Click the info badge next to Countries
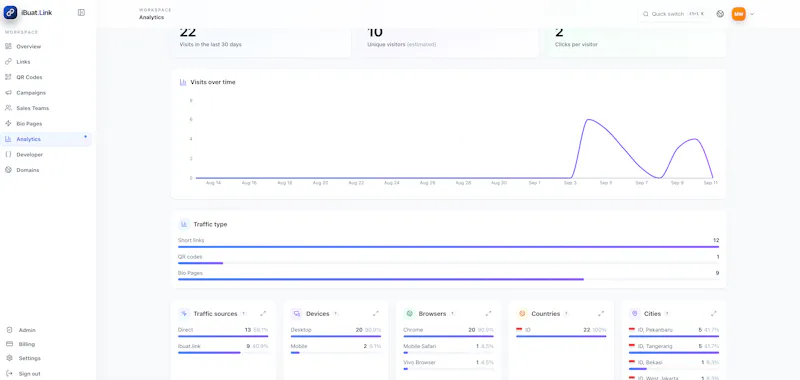800x380 pixels. 566,314
